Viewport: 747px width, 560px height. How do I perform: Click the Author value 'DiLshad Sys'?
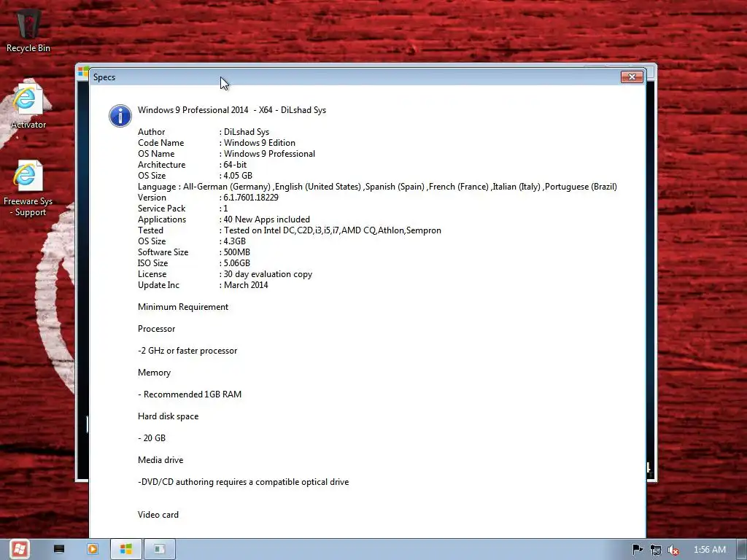coord(247,132)
